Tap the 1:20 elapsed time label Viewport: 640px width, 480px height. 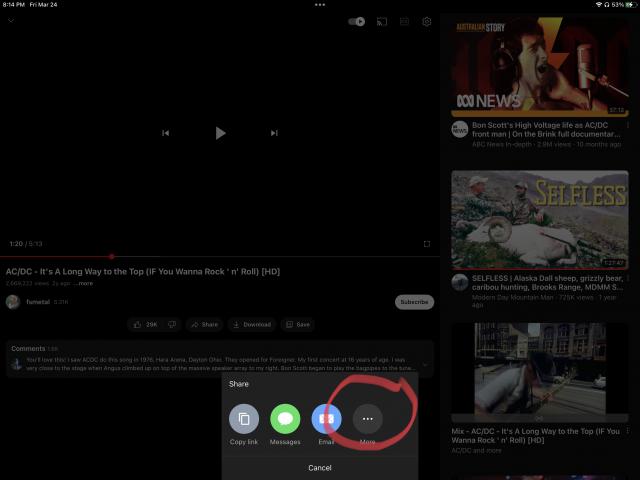[16, 244]
